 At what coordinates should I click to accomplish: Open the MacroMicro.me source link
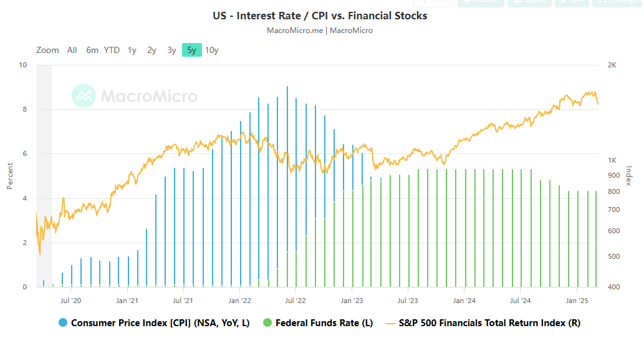pyautogui.click(x=294, y=30)
